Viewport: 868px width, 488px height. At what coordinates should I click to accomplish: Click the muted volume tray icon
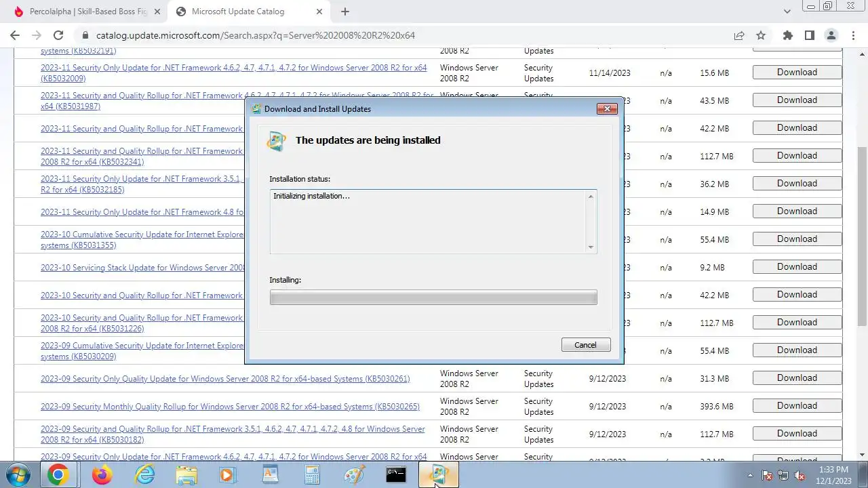(800, 475)
